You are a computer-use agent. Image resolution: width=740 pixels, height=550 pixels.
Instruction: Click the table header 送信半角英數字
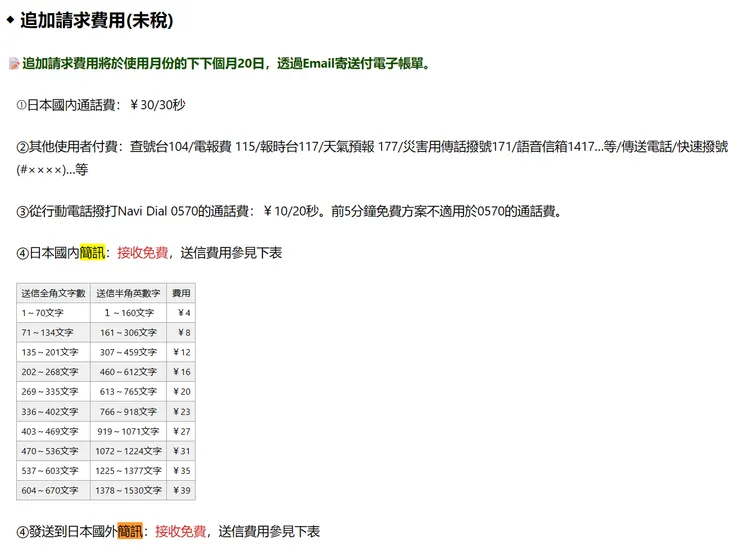[128, 293]
